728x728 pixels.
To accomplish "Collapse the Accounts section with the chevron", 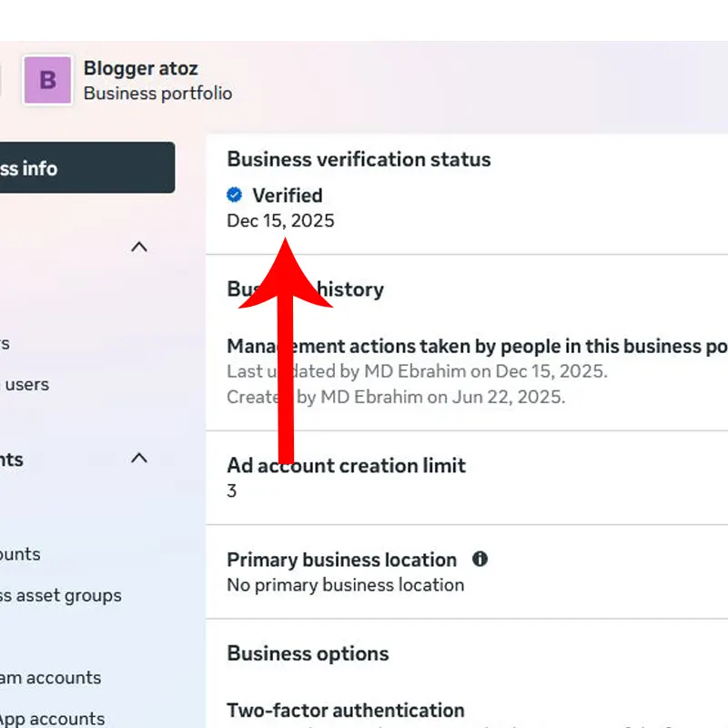I will click(138, 460).
